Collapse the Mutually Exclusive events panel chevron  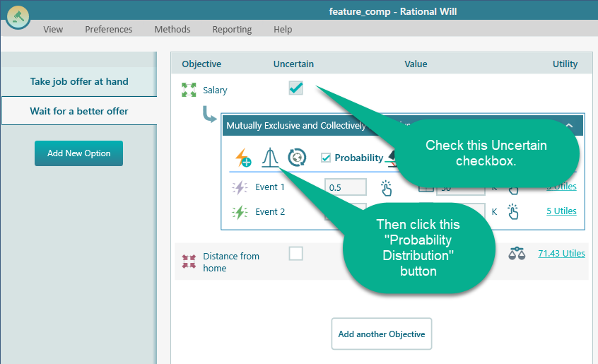[x=569, y=125]
